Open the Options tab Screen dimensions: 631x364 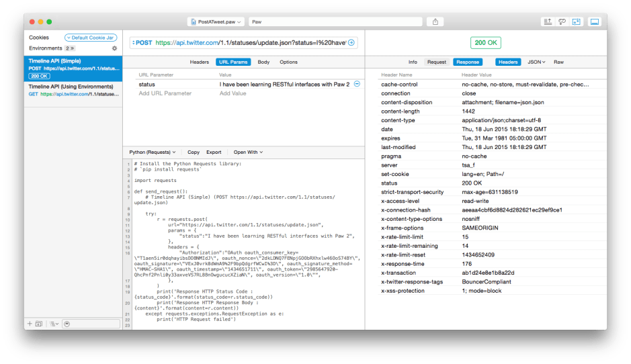point(288,62)
